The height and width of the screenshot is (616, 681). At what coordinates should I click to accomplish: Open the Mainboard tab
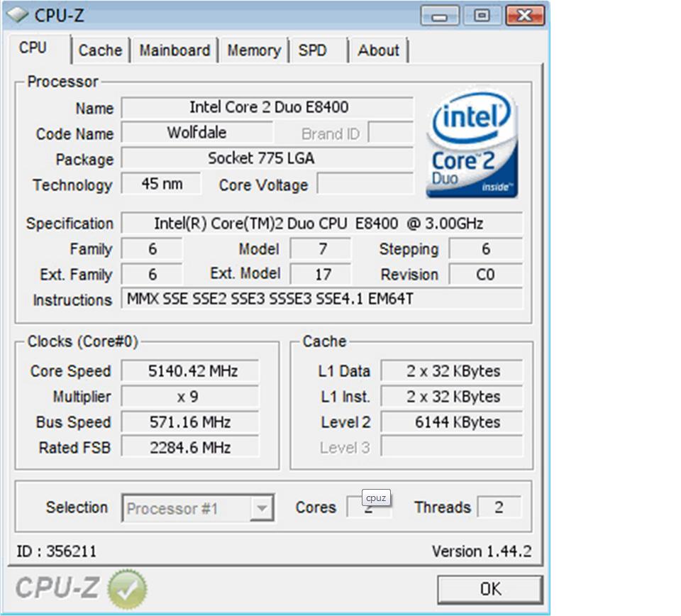point(175,50)
